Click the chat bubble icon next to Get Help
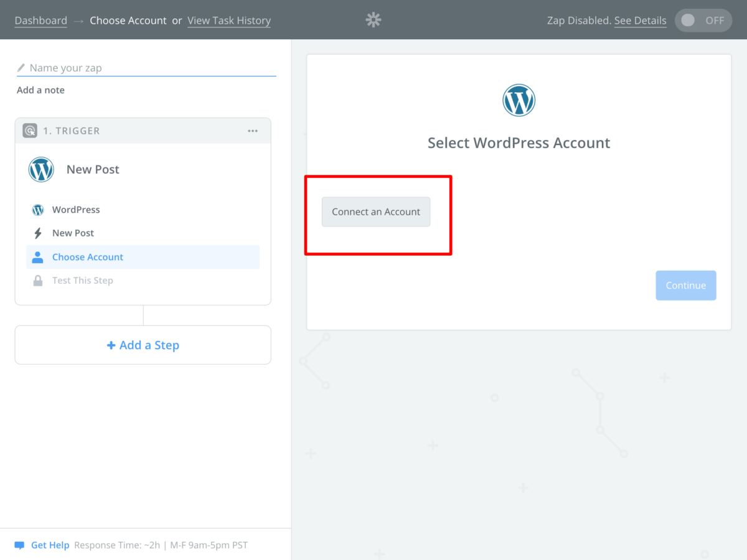 pos(19,546)
